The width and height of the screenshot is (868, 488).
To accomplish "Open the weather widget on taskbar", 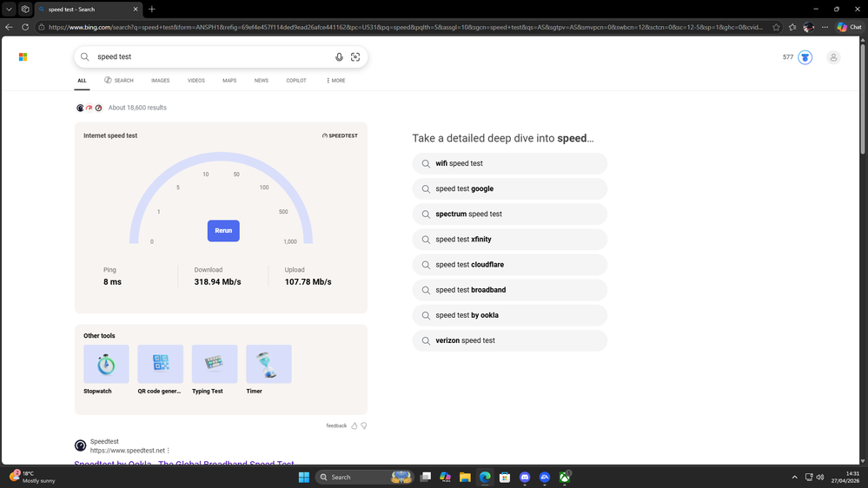I will coord(32,477).
